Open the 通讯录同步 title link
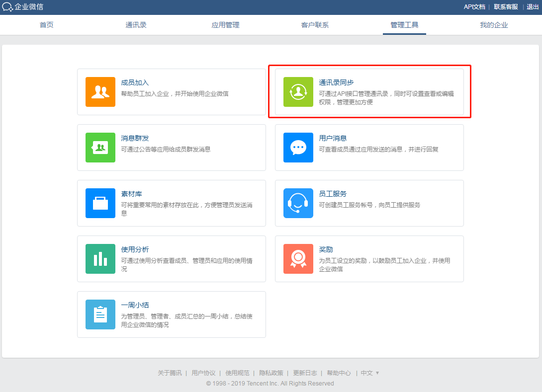Screen dimensions: 542x392 [336, 82]
